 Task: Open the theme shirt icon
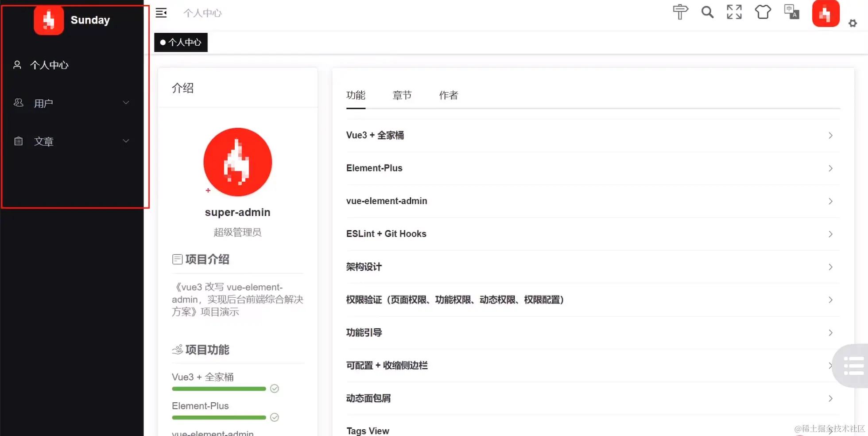point(763,12)
